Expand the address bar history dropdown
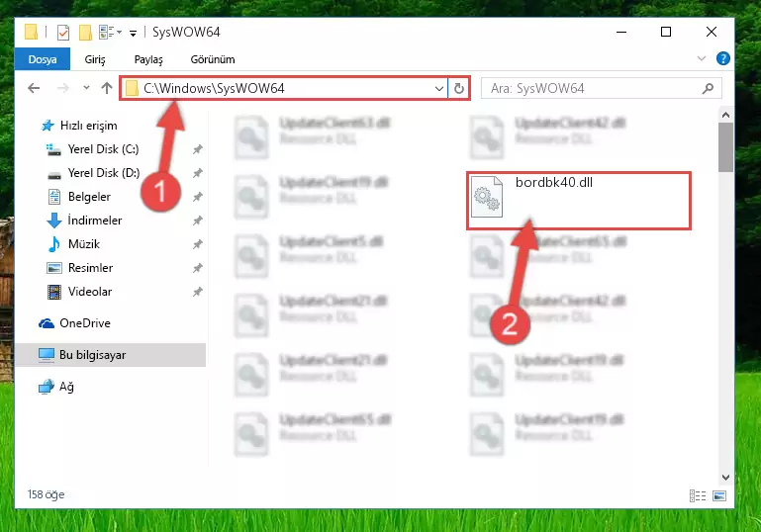The height and width of the screenshot is (532, 761). point(438,88)
